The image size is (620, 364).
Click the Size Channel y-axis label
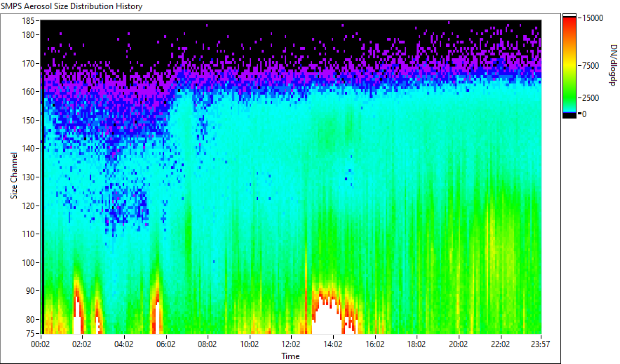pos(14,175)
